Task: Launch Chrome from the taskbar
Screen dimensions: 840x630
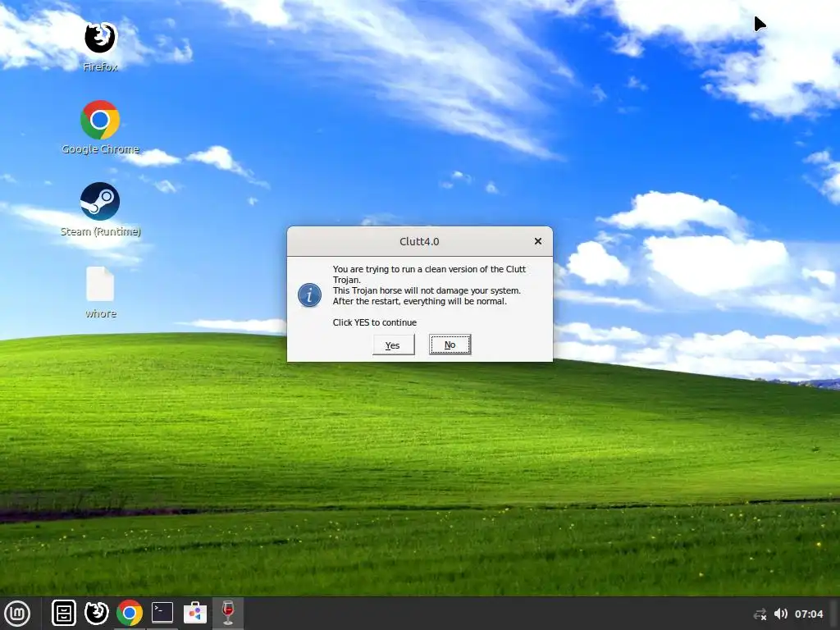Action: click(x=130, y=613)
